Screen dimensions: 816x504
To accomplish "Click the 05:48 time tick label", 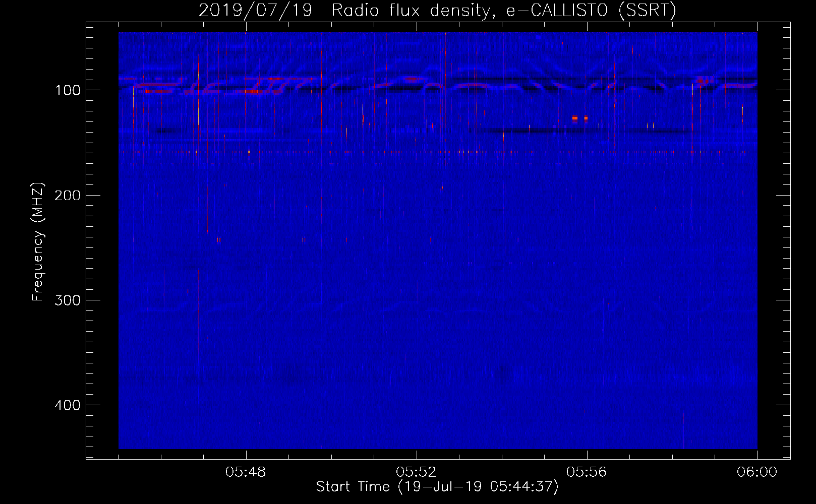I will click(246, 472).
